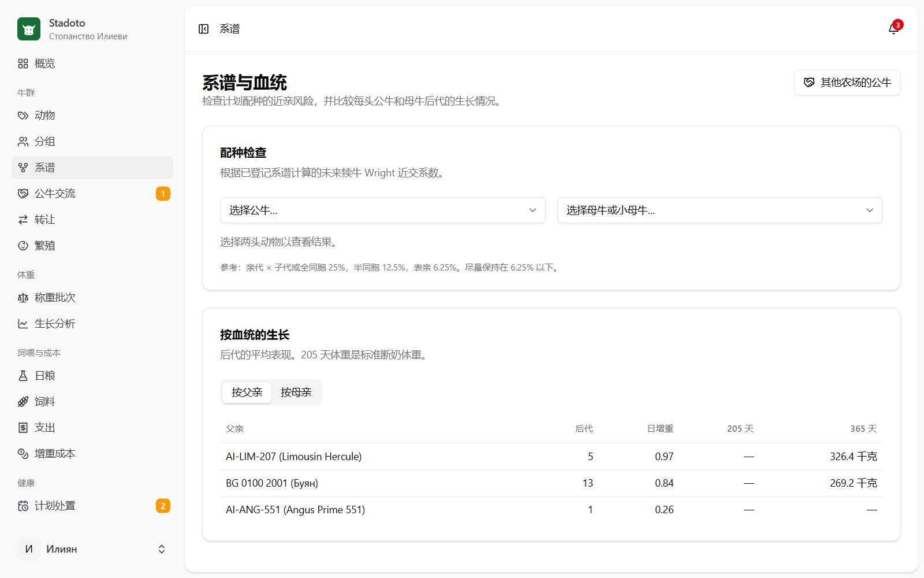
Task: Go to 动物 tag icon in sidebar
Action: pyautogui.click(x=23, y=116)
